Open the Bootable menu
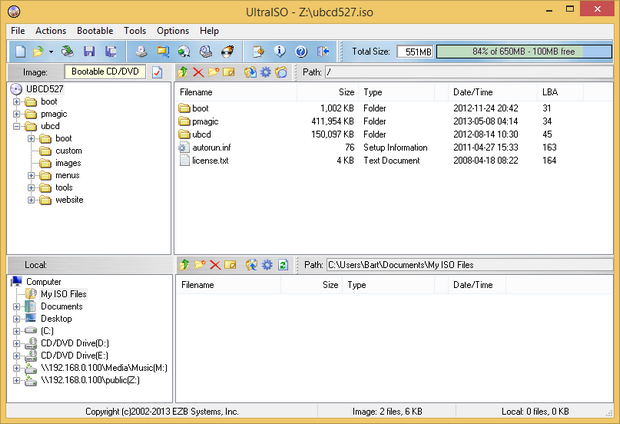Image resolution: width=620 pixels, height=424 pixels. 95,31
